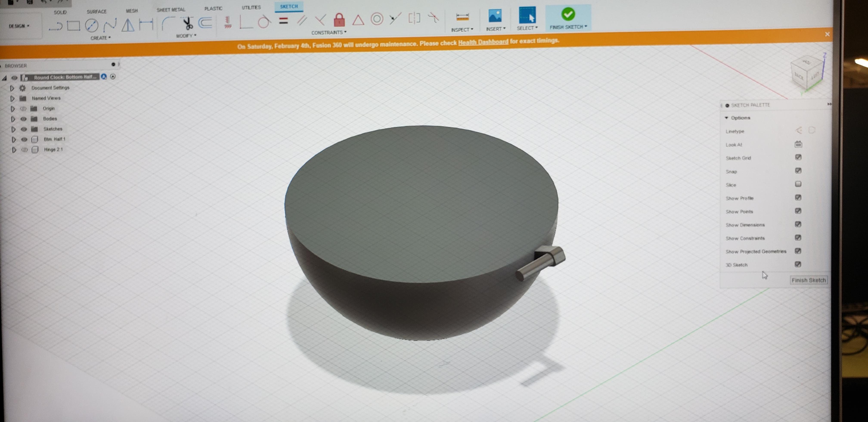The height and width of the screenshot is (422, 868).
Task: Open the Design workspace dropdown
Action: pyautogui.click(x=19, y=26)
